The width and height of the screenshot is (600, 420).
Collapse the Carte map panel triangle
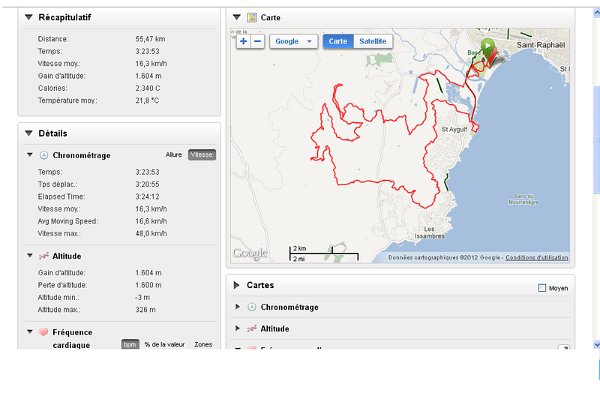pos(236,17)
